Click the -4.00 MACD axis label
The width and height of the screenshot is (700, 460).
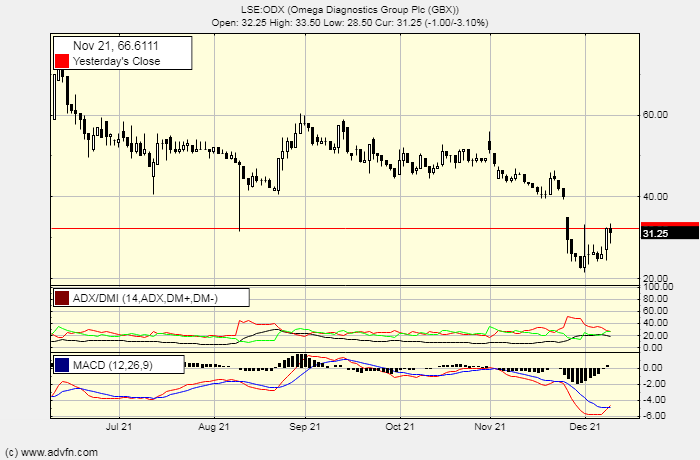click(x=654, y=399)
